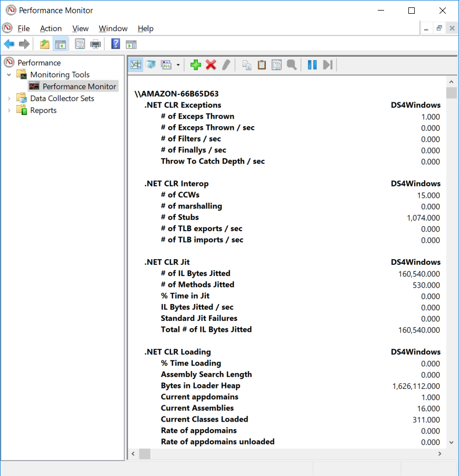Expand the Data Collector Sets node
The height and width of the screenshot is (476, 459).
[9, 98]
